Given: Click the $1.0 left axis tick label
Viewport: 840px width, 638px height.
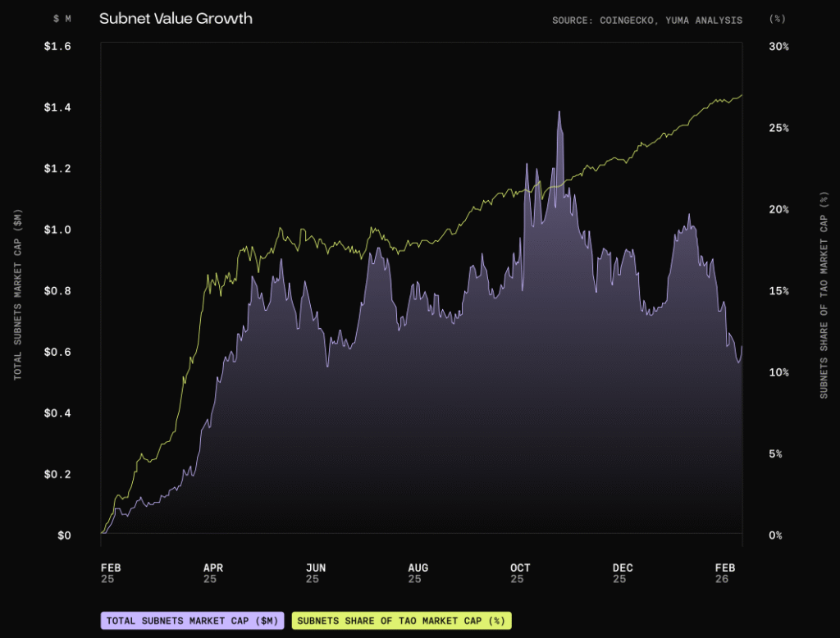Looking at the screenshot, I should (57, 230).
